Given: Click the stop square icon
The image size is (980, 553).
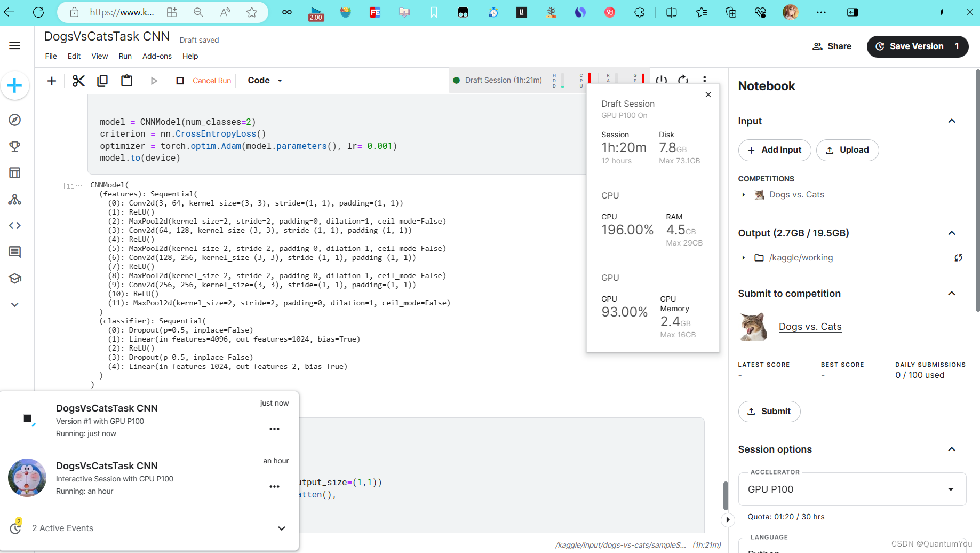Looking at the screenshot, I should pos(180,81).
